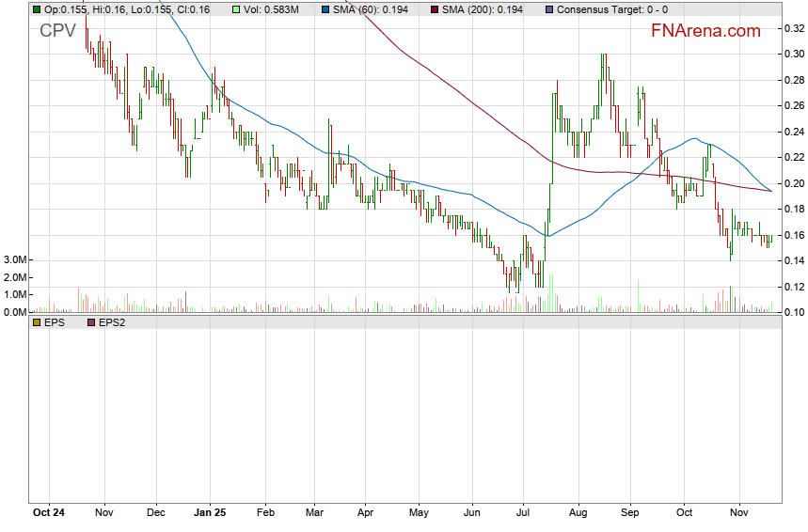Select the CPV ticker symbol label
This screenshot has height=532, width=808.
(x=57, y=31)
